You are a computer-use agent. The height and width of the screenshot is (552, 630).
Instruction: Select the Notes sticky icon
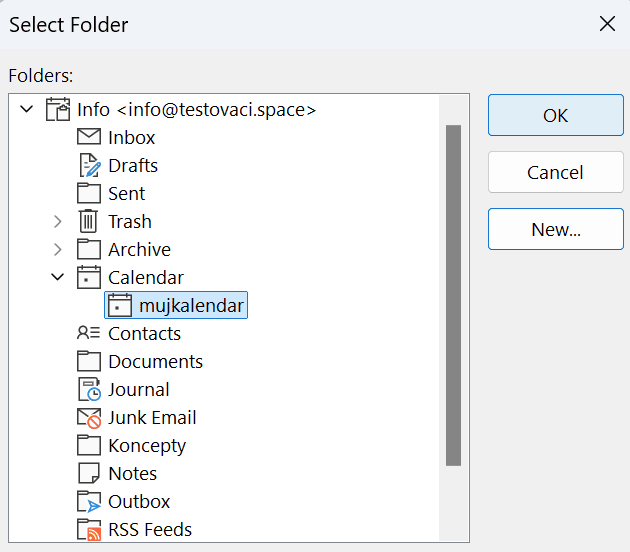[x=88, y=473]
